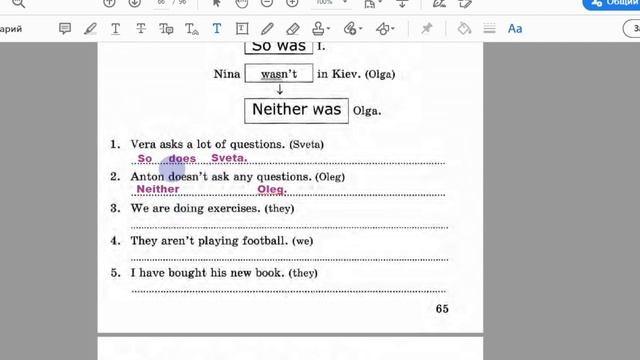The image size is (640, 360).
Task: Click the 'So does Sveta.' annotation
Action: point(192,158)
